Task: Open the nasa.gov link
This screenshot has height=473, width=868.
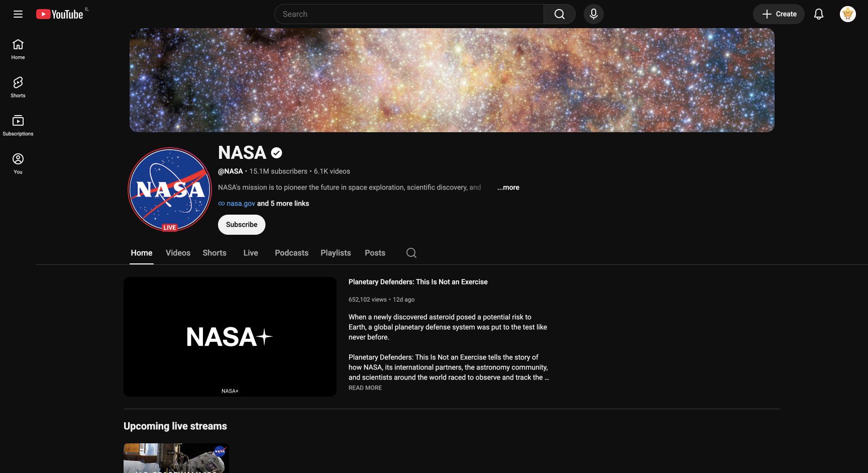Action: point(241,204)
